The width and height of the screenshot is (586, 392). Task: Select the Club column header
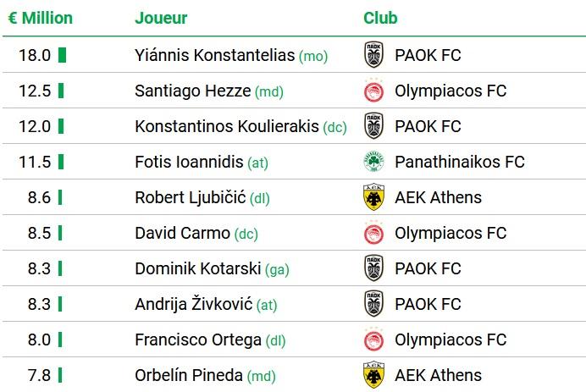380,18
